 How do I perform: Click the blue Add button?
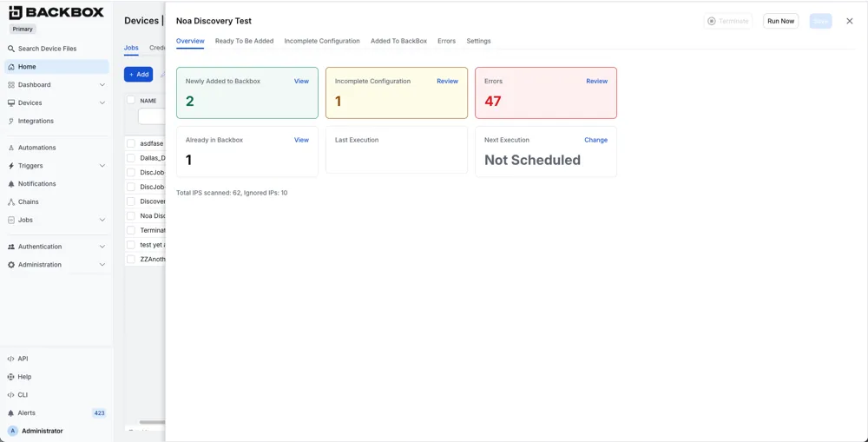click(138, 74)
